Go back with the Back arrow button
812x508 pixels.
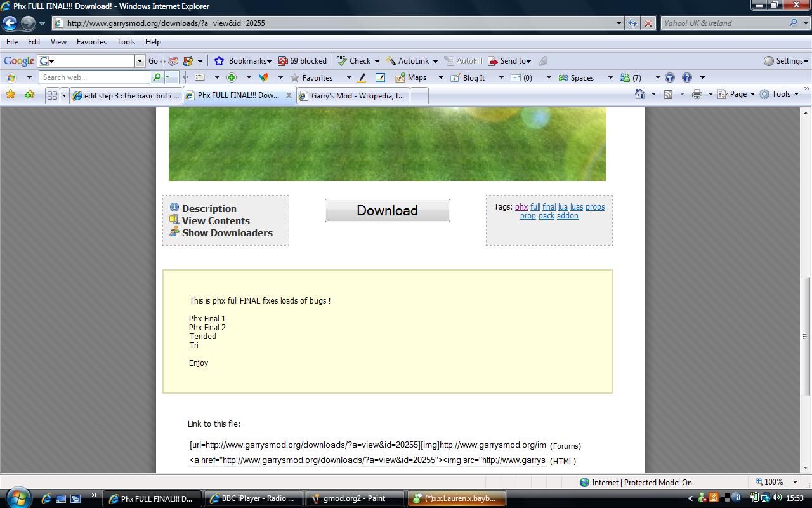click(10, 23)
